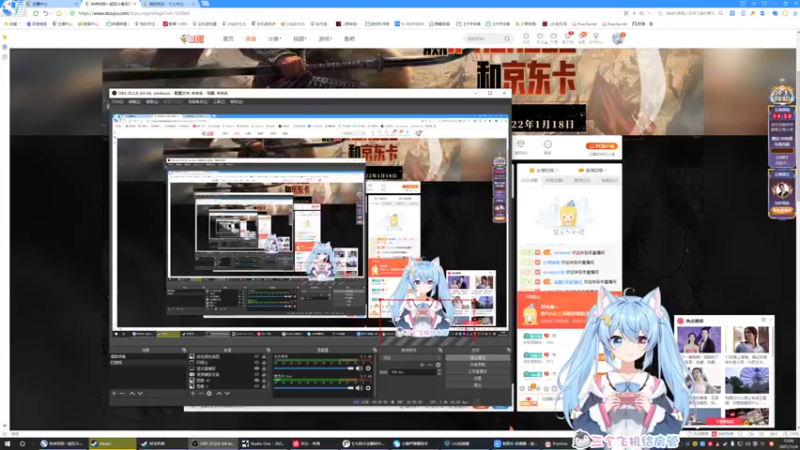Adjust the transition duration stepper arrows
Screen dimensions: 800x450
(x=439, y=372)
